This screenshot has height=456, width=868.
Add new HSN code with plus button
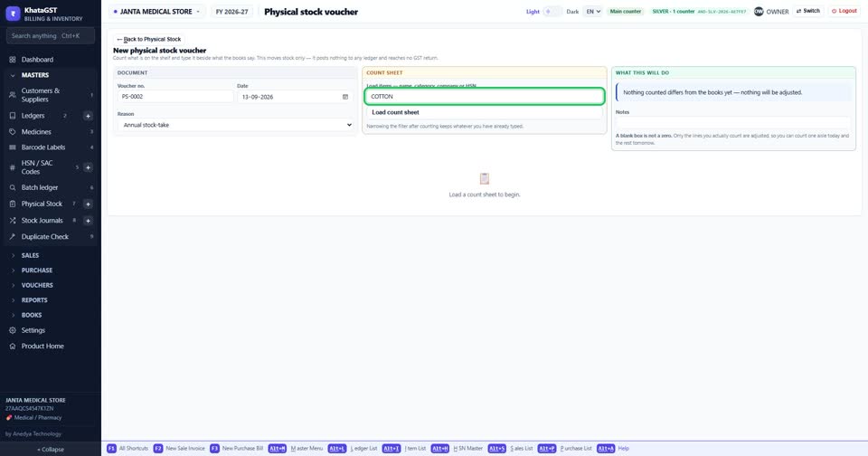[88, 167]
